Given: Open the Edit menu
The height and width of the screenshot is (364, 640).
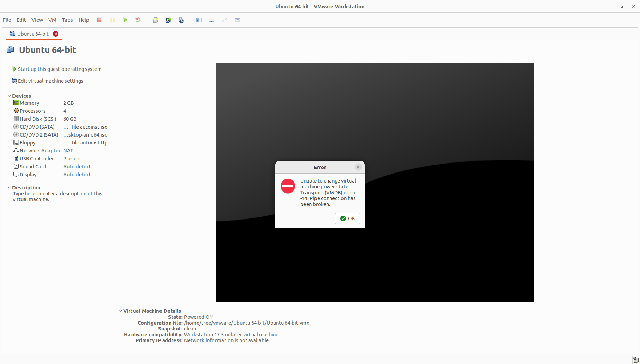Looking at the screenshot, I should (21, 20).
